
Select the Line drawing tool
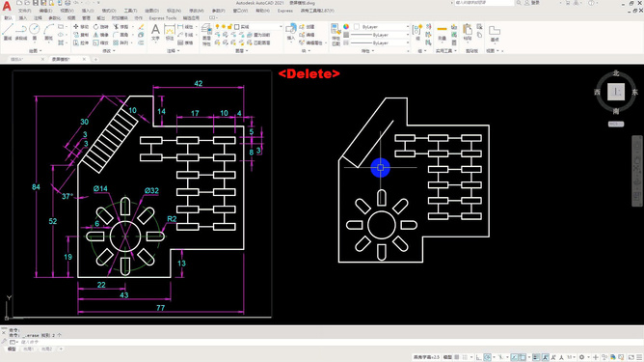click(8, 32)
